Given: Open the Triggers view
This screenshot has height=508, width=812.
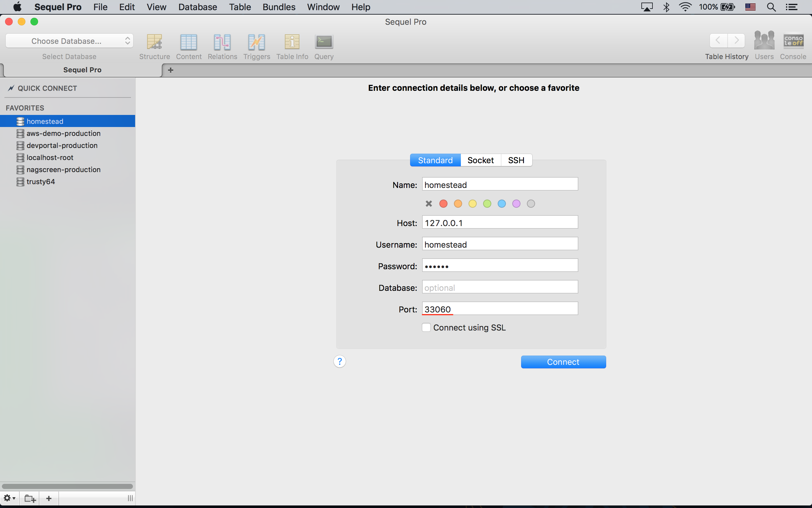Looking at the screenshot, I should [x=257, y=47].
